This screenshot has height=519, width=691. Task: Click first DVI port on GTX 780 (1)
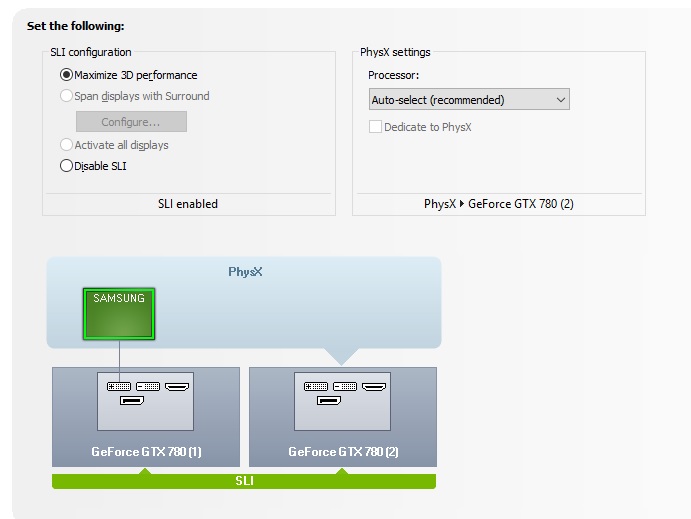[119, 386]
